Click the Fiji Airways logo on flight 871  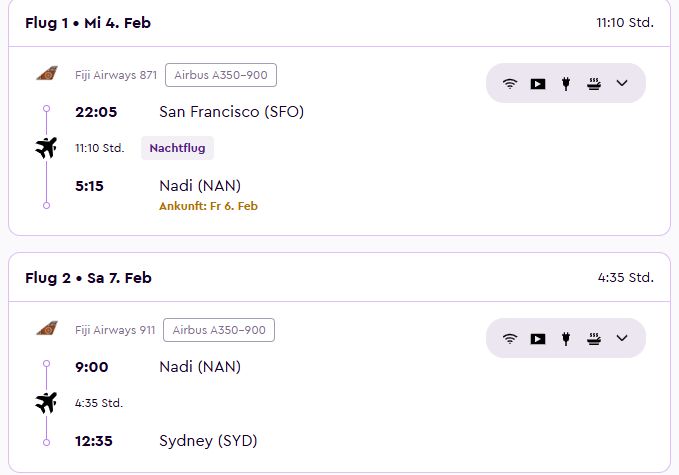click(x=47, y=74)
